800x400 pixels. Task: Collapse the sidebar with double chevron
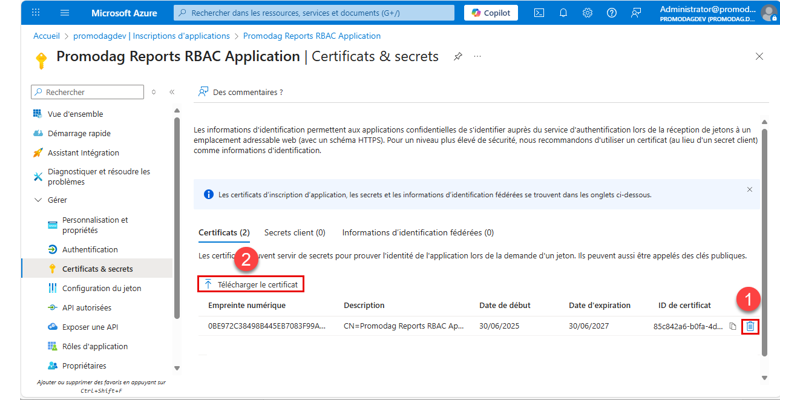(x=172, y=92)
